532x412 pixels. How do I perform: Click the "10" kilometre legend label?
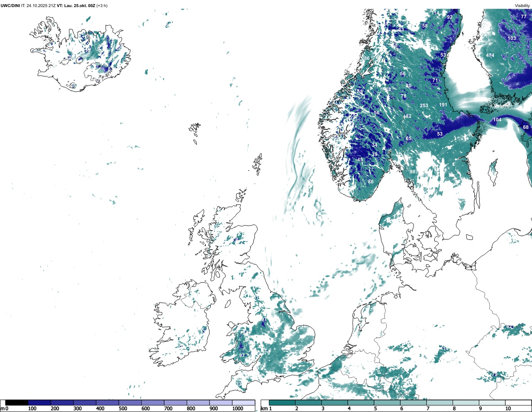point(508,409)
